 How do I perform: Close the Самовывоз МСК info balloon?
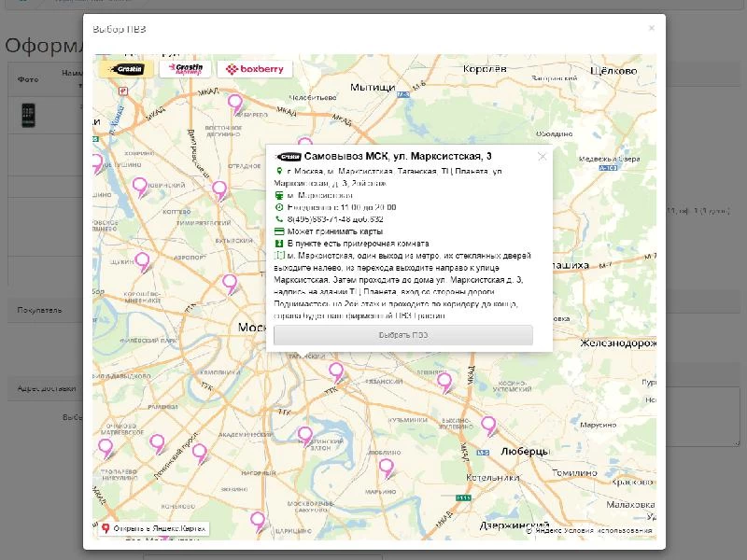pyautogui.click(x=543, y=157)
